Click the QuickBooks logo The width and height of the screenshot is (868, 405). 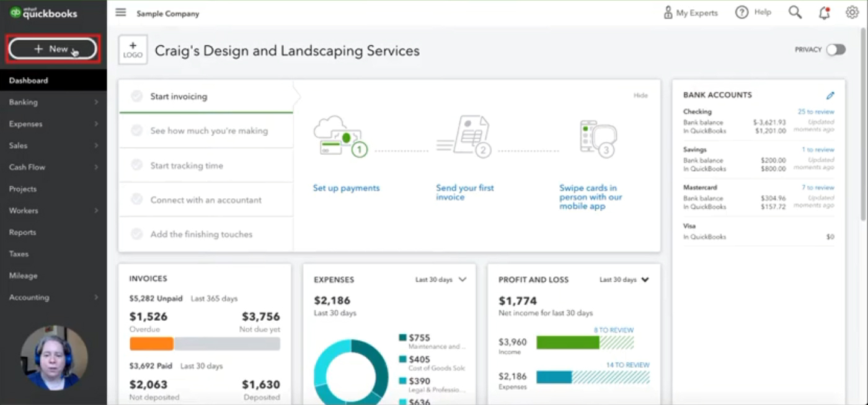point(43,13)
